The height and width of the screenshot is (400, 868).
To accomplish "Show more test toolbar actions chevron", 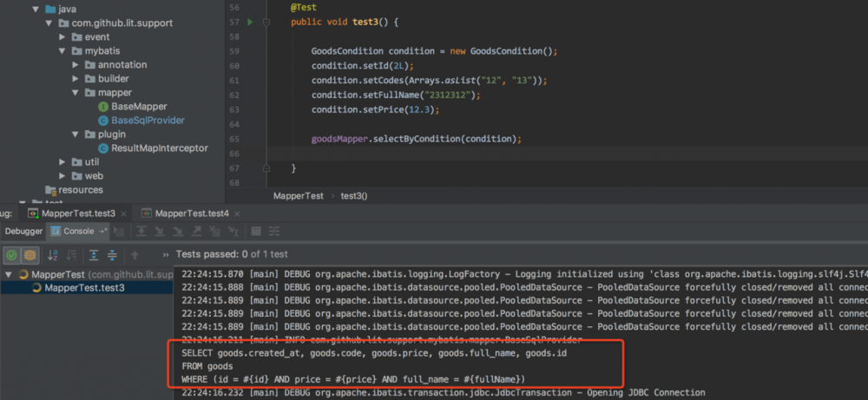I will coord(166,255).
